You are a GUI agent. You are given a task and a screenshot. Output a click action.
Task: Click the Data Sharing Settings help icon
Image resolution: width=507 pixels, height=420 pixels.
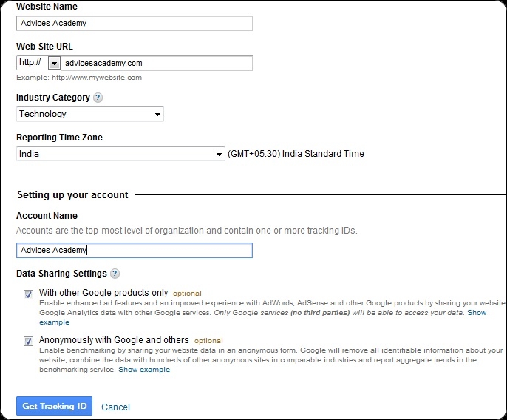point(115,274)
